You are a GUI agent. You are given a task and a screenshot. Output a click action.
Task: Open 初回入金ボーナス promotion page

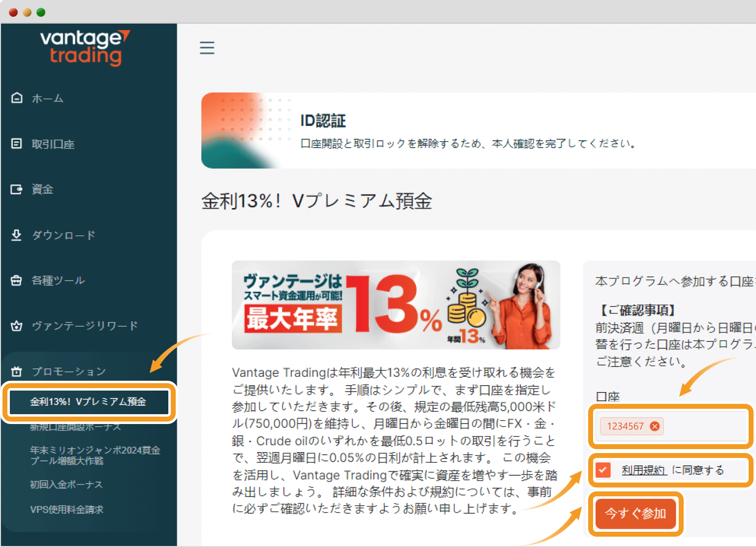tap(66, 485)
